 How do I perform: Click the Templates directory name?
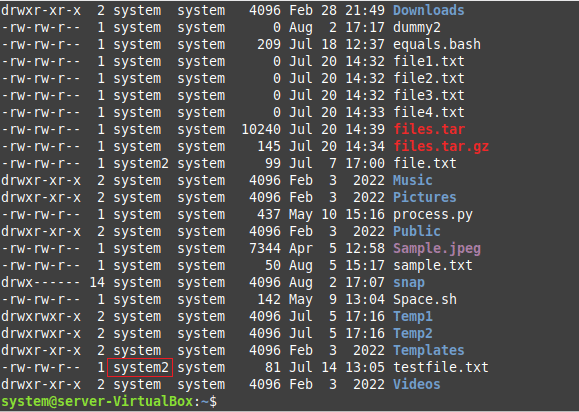(x=428, y=350)
